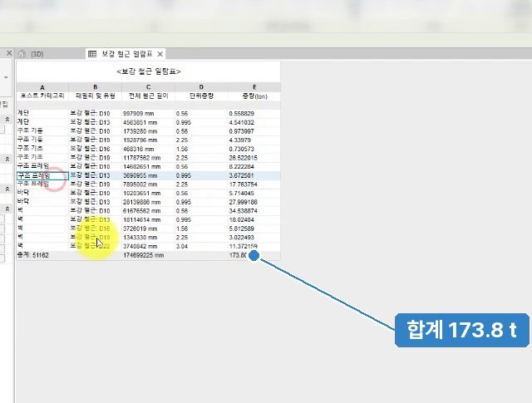This screenshot has width=532, height=403.
Task: Select column header B
Action: pos(95,87)
